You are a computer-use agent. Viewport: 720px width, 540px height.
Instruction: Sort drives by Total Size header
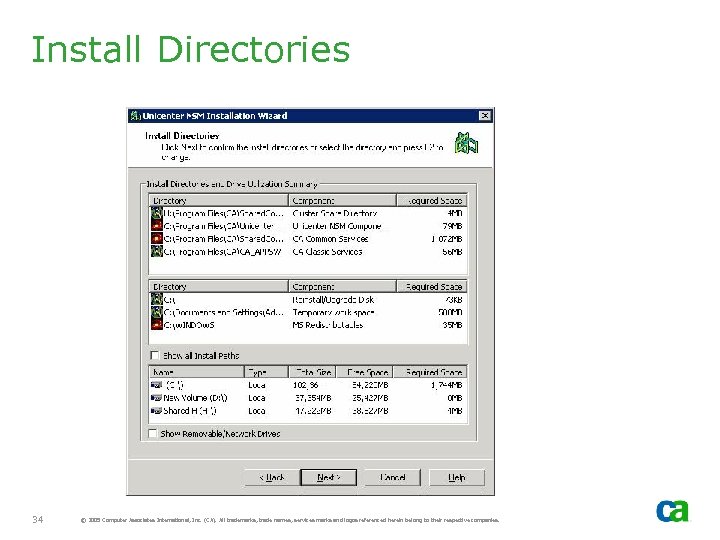[x=312, y=372]
